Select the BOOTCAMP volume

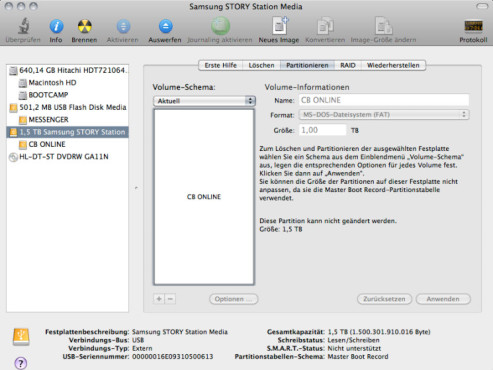68,95
